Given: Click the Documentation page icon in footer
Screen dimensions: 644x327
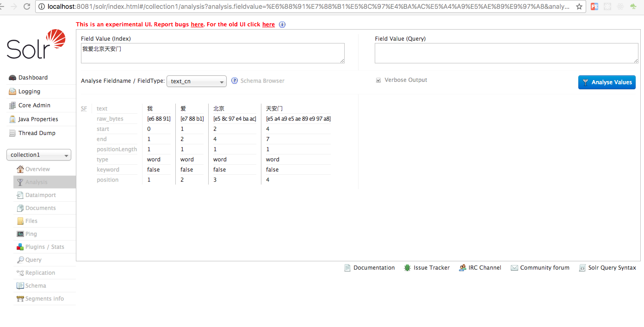Looking at the screenshot, I should (347, 268).
